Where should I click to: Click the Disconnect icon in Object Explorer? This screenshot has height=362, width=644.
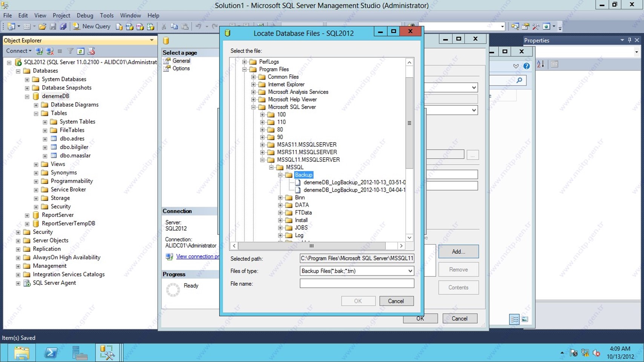pos(49,51)
